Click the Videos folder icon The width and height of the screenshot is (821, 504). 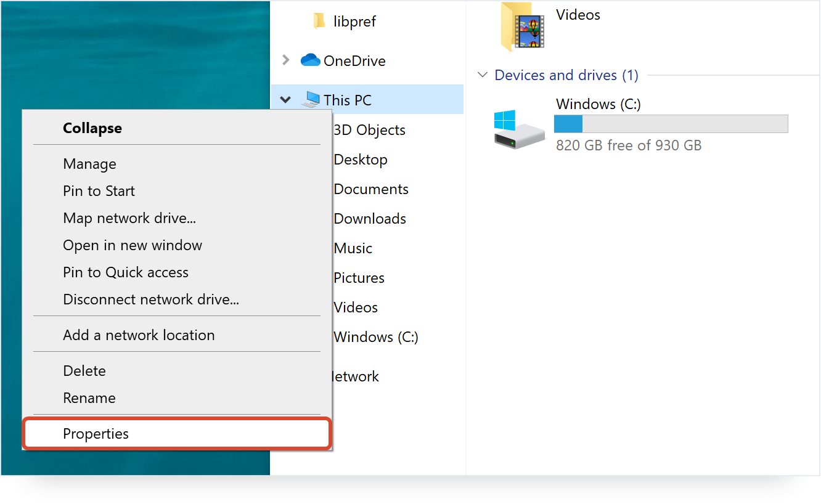tap(522, 26)
